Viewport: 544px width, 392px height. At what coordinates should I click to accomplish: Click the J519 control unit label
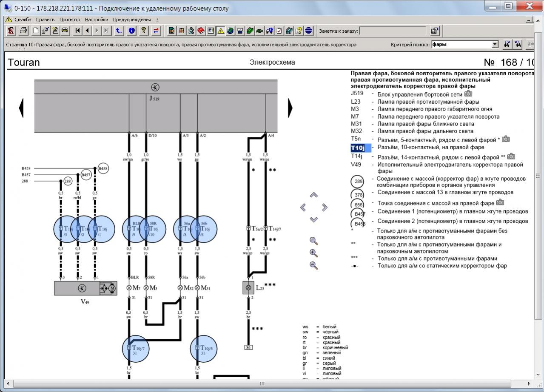(154, 98)
